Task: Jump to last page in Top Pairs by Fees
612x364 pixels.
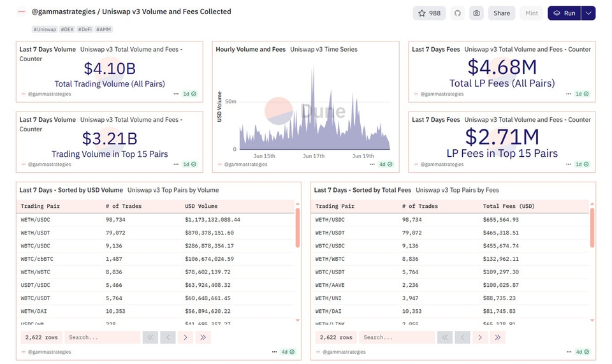Action: coord(498,337)
